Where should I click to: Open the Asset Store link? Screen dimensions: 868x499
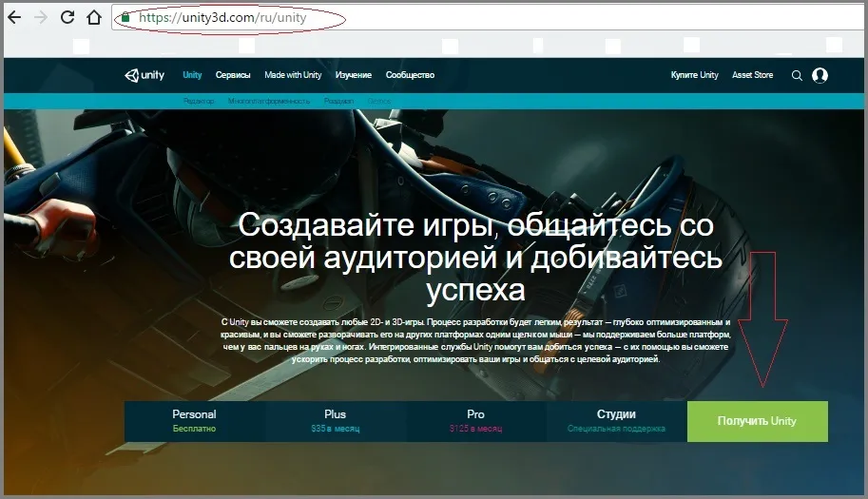coord(752,75)
